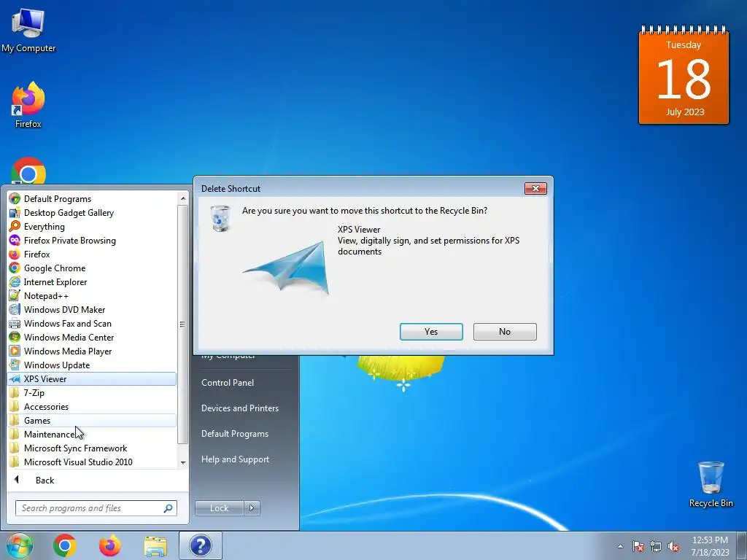The height and width of the screenshot is (560, 747).
Task: Open Help and Support
Action: [235, 459]
